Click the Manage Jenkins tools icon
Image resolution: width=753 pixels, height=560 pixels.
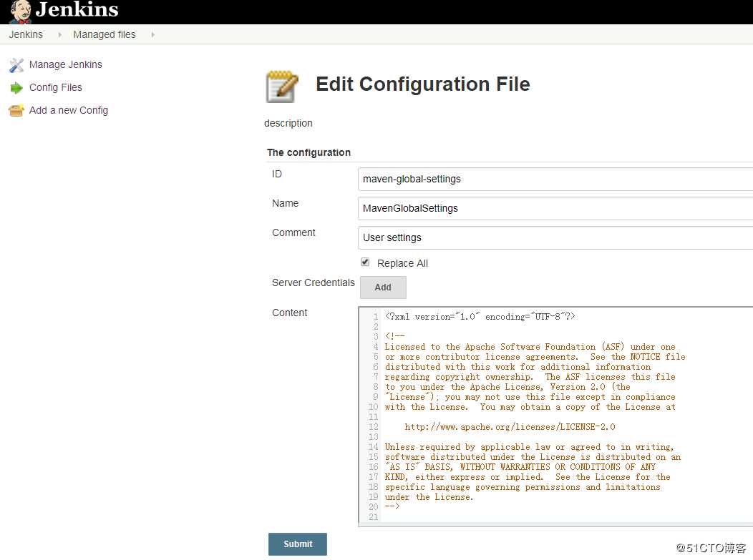[x=16, y=65]
